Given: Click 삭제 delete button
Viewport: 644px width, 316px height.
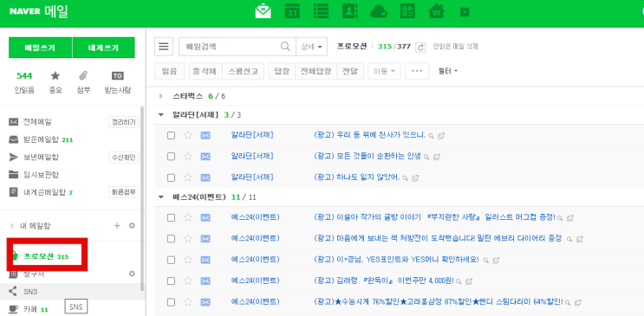Looking at the screenshot, I should 205,71.
